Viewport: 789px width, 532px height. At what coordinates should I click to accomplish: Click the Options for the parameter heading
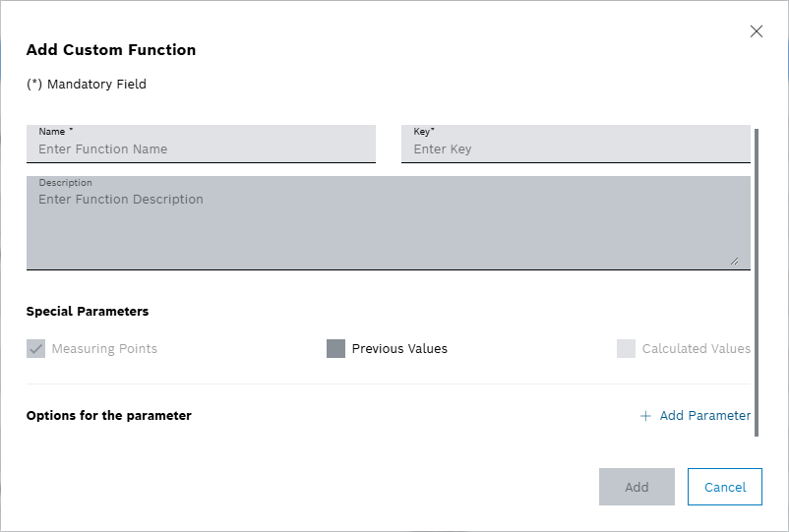pyautogui.click(x=108, y=416)
